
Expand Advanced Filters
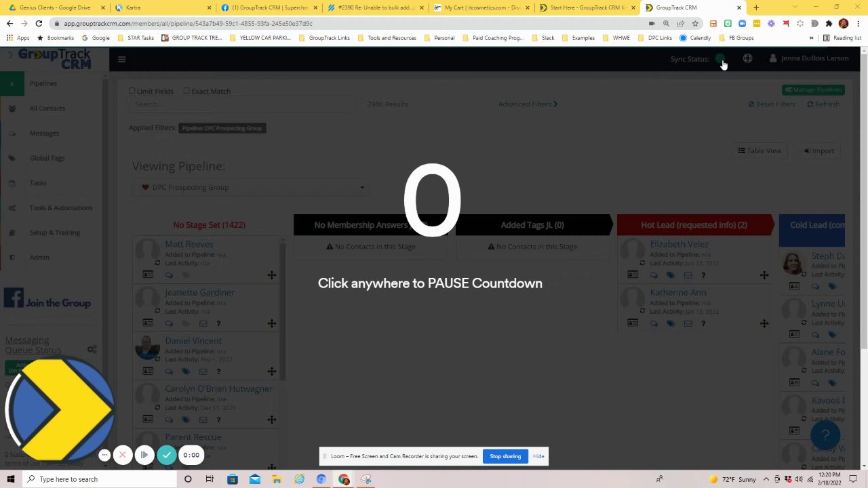pos(528,104)
